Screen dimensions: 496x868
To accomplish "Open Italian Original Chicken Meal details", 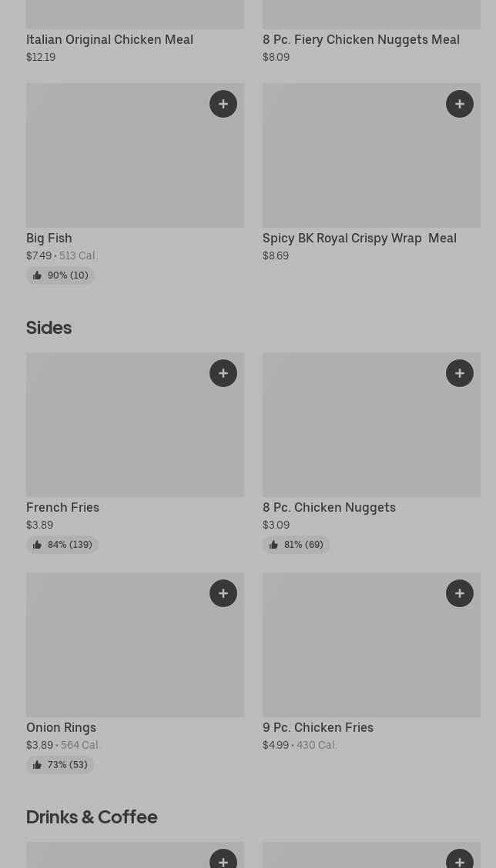I will tap(109, 39).
